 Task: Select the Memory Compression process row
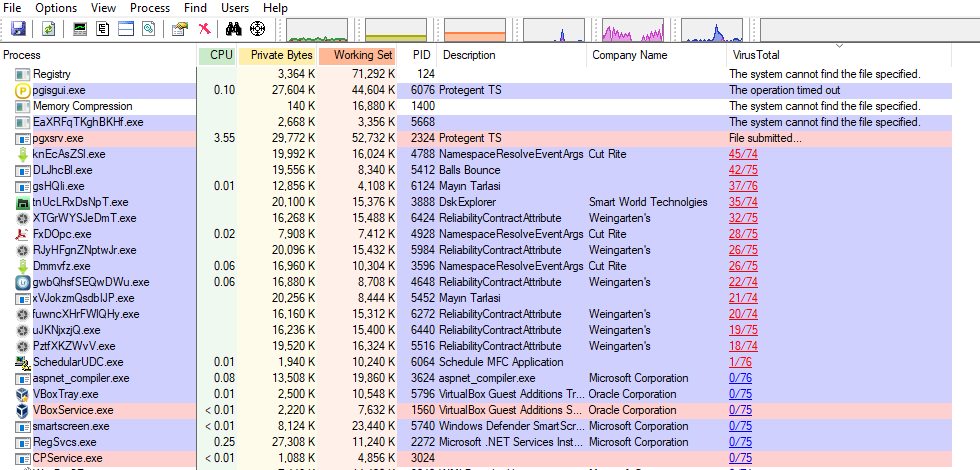pos(476,106)
